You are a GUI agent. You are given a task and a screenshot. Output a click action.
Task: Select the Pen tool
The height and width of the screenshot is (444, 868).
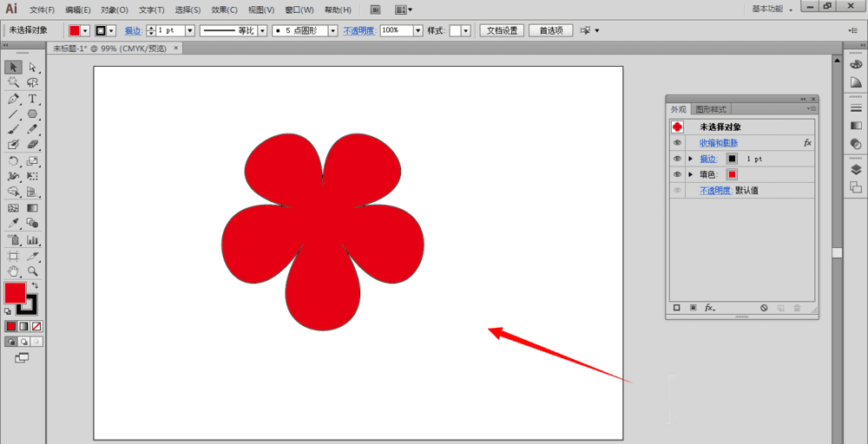13,99
